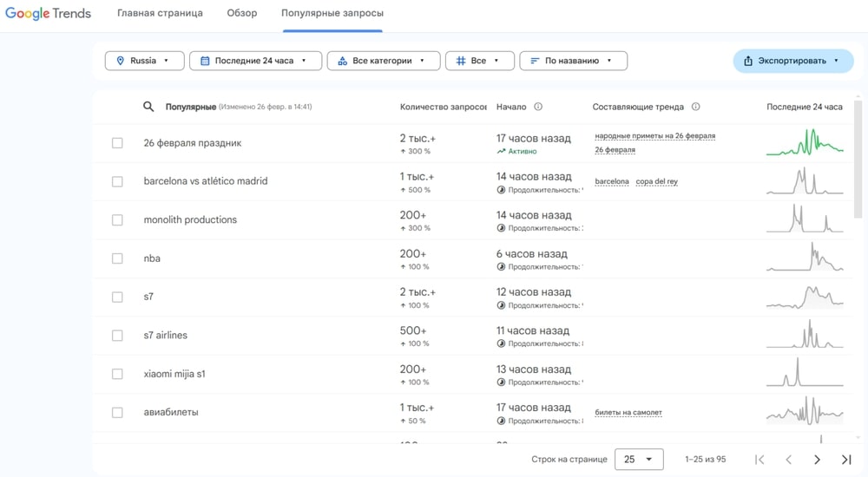Open the copa del rey trend component link
The width and height of the screenshot is (868, 477).
coord(656,181)
